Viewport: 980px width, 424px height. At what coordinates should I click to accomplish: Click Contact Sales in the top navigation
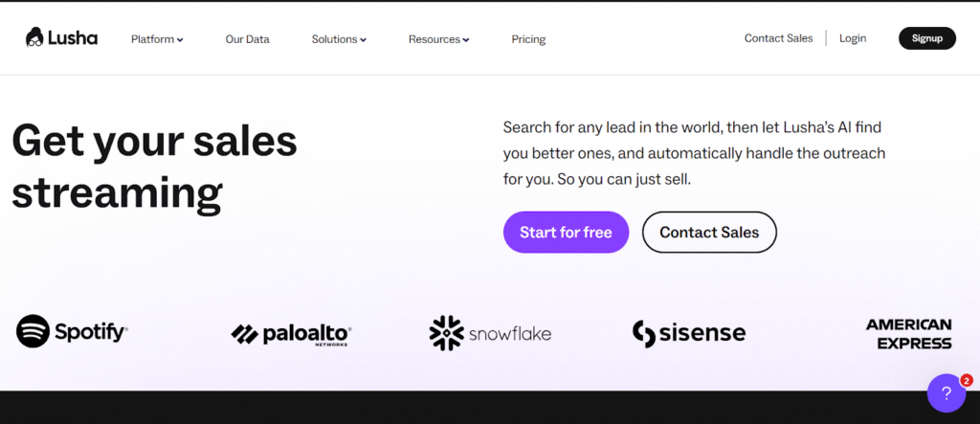[x=778, y=38]
